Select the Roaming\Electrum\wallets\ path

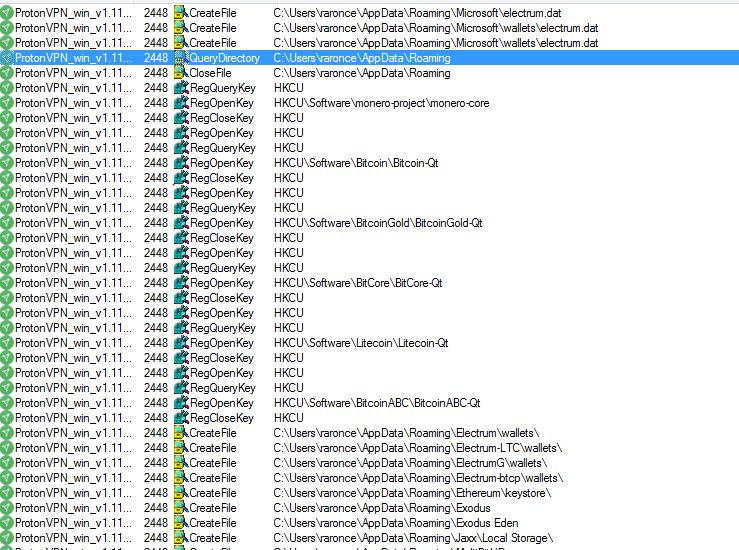pyautogui.click(x=406, y=433)
